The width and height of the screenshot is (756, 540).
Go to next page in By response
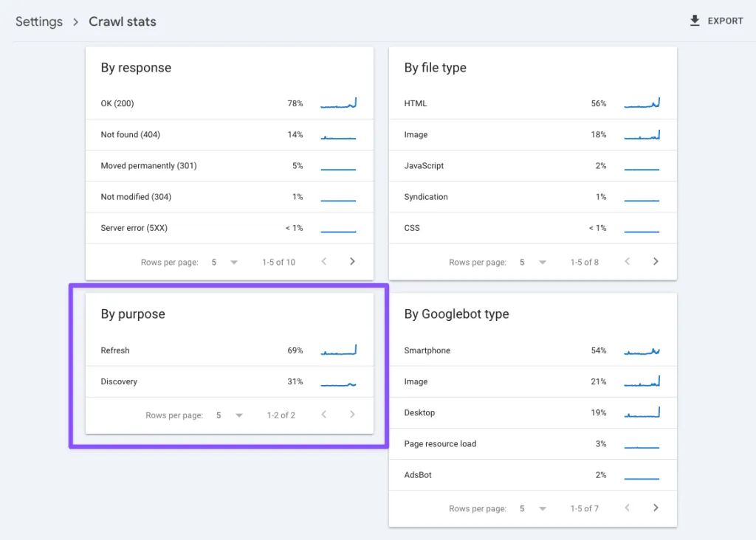(x=352, y=262)
